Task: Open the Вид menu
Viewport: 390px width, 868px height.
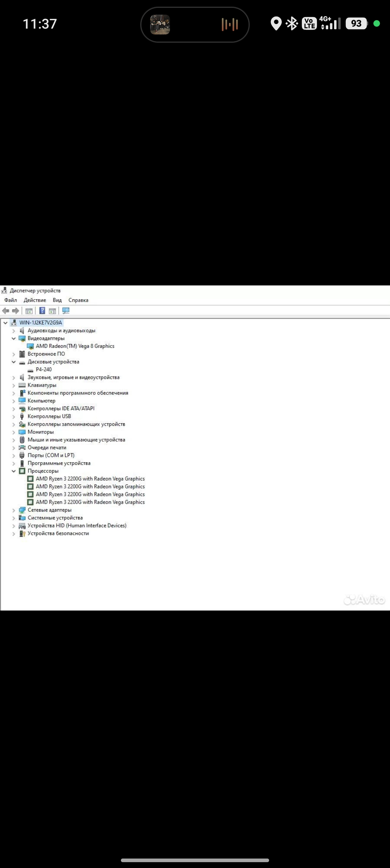Action: pos(57,300)
